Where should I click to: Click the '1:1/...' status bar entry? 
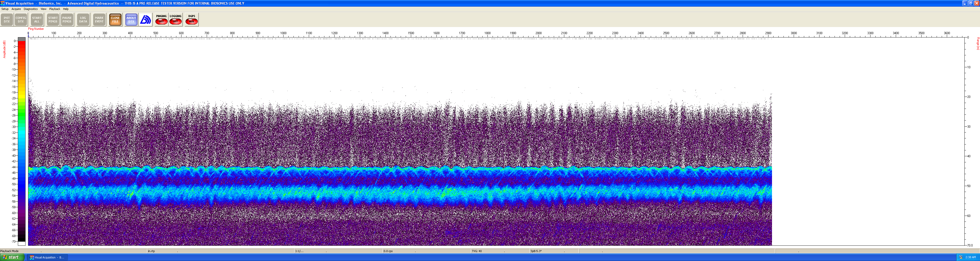click(299, 251)
